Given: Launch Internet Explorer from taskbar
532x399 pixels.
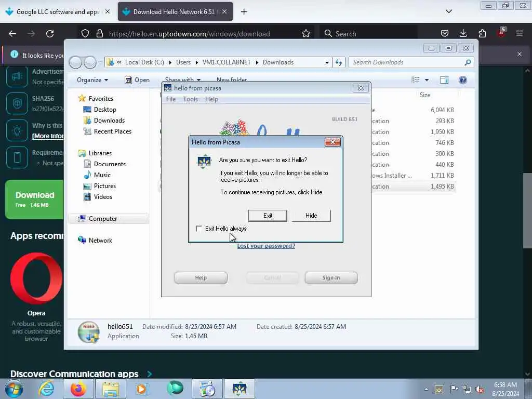Looking at the screenshot, I should click(46, 389).
